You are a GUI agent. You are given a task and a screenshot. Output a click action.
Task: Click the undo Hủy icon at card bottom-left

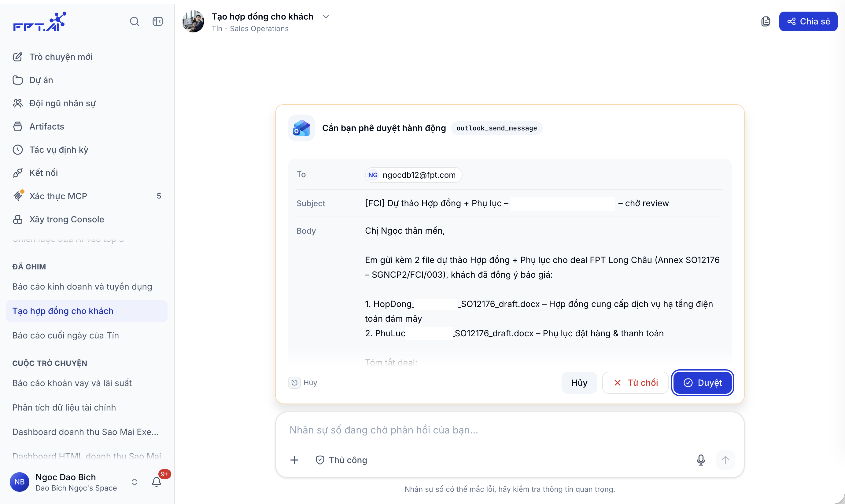pyautogui.click(x=294, y=383)
